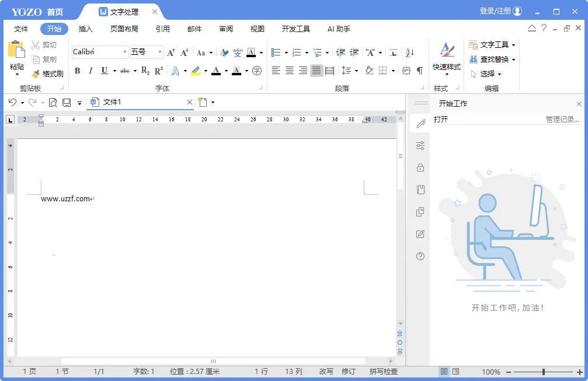Image resolution: width=588 pixels, height=381 pixels.
Task: Toggle bold formatting
Action: coord(77,71)
